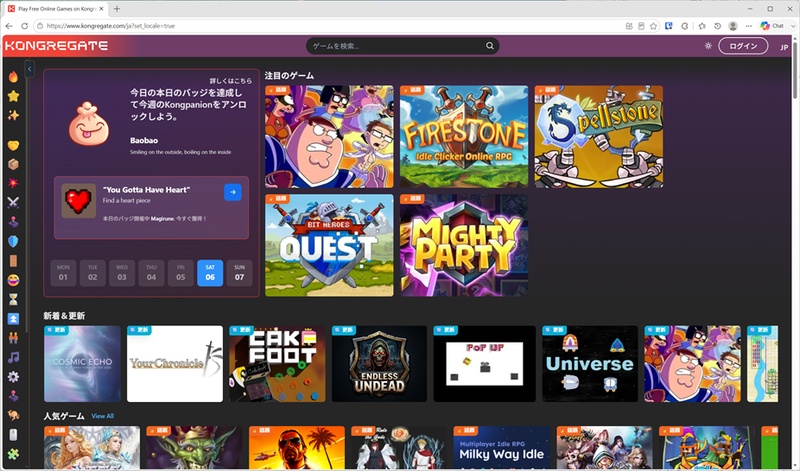
Task: Open the Spellstone featured game
Action: point(598,136)
